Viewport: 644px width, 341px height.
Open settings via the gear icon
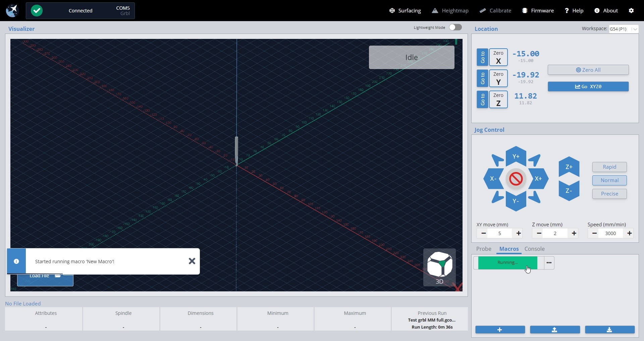coord(631,10)
